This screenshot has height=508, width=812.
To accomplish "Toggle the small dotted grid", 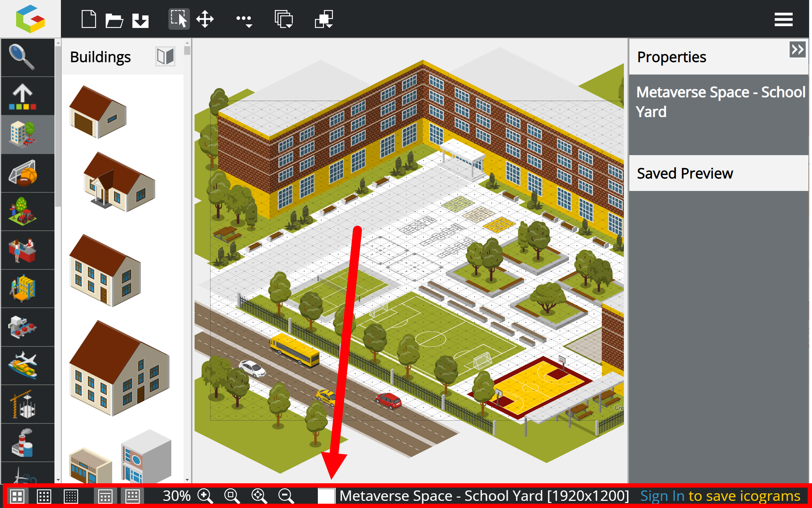I will 71,496.
